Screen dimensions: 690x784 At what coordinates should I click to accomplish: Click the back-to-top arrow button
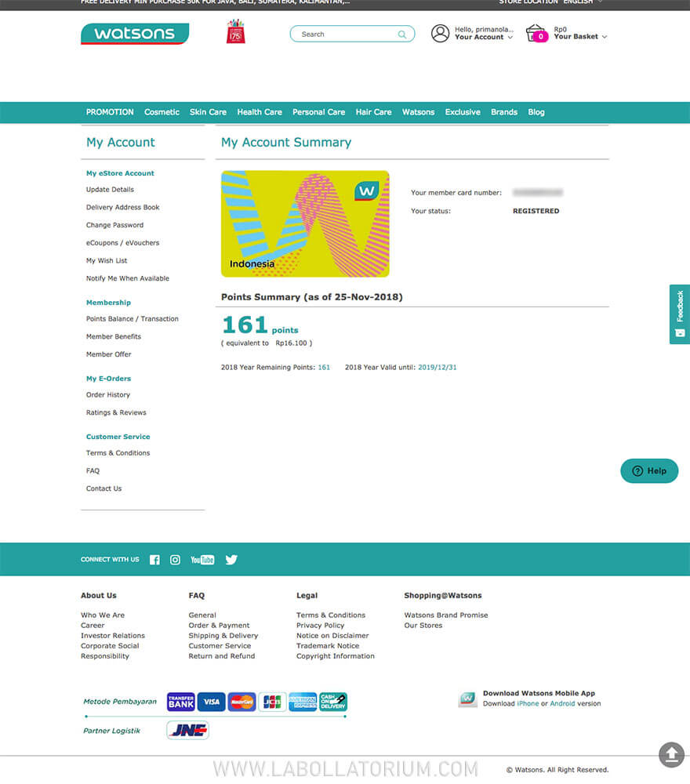(x=671, y=754)
